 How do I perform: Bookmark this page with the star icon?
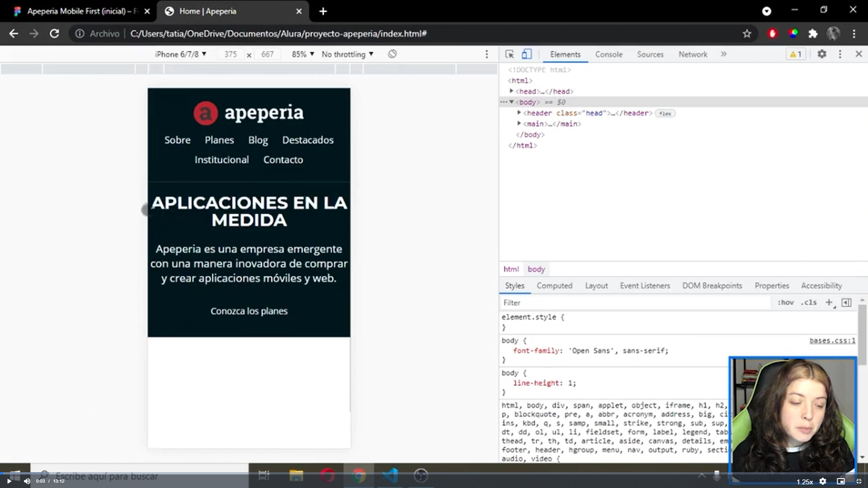pyautogui.click(x=747, y=33)
